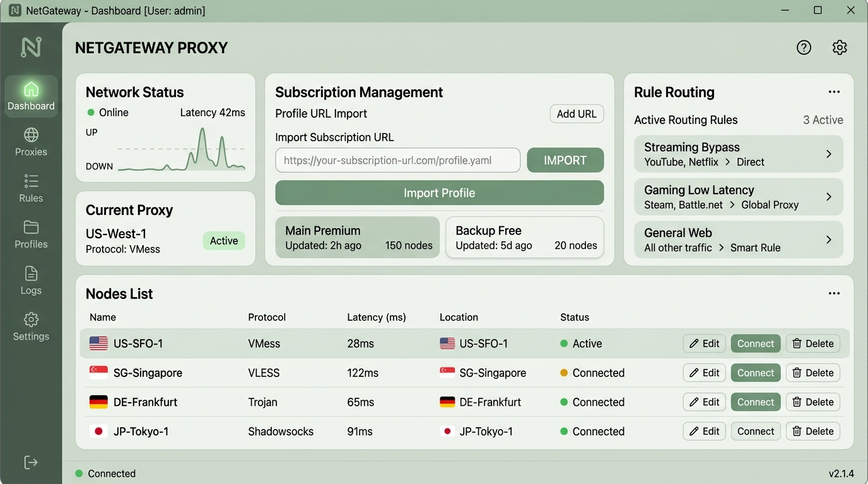Click the Add URL button

[x=577, y=113]
